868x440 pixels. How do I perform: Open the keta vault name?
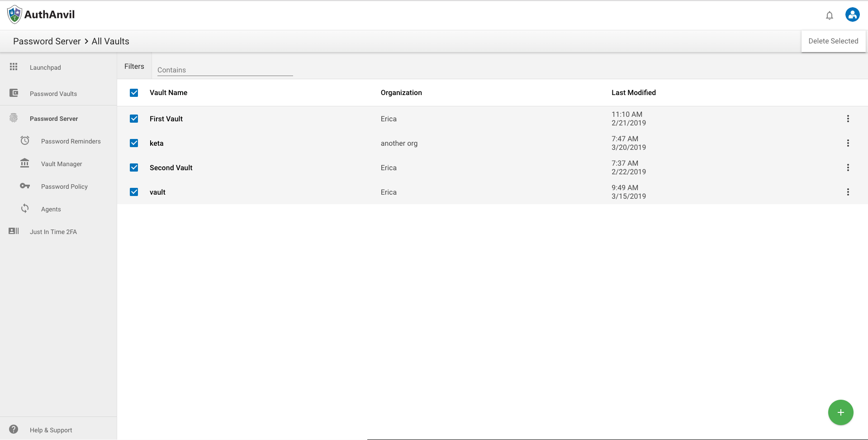(x=157, y=143)
